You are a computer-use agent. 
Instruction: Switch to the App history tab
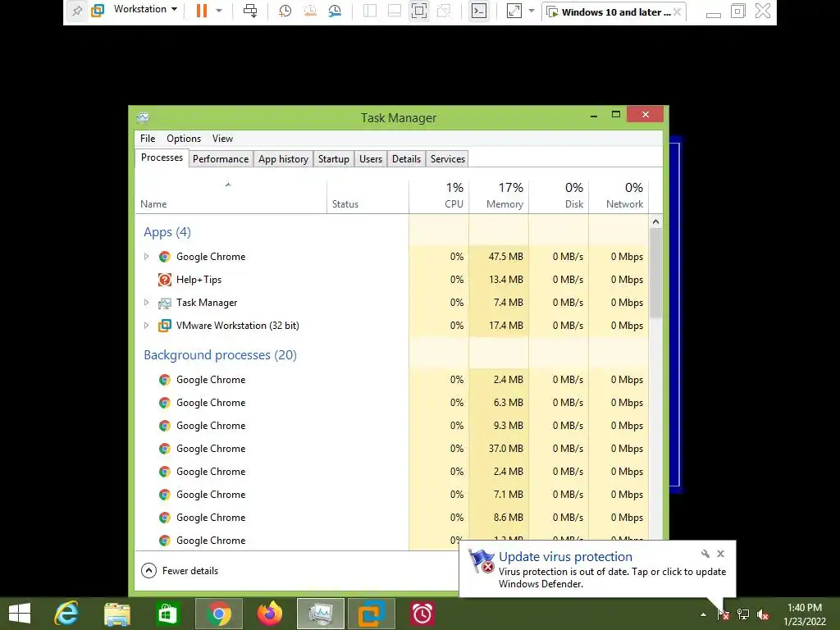(x=283, y=159)
